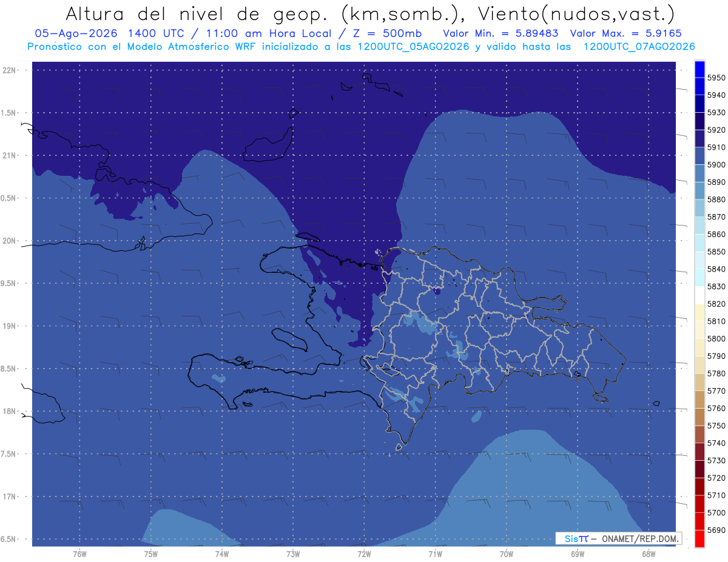Viewport: 728px width, 562px height.
Task: Click the 5890 color bar label
Action: click(x=716, y=182)
